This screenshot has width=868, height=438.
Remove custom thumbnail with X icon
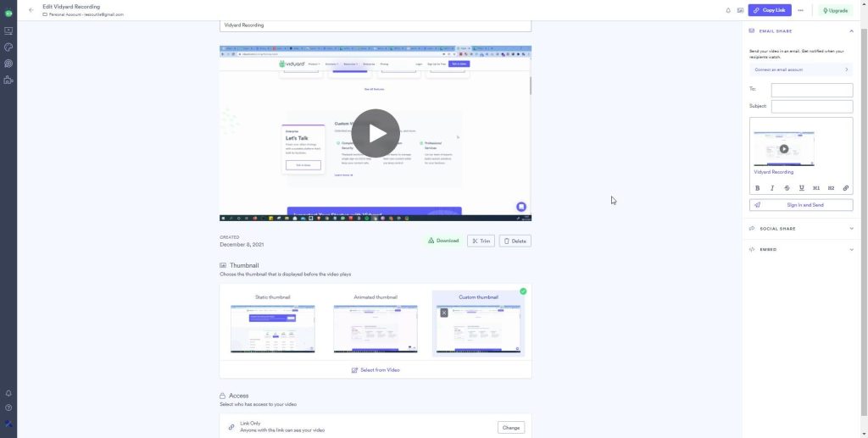tap(444, 313)
